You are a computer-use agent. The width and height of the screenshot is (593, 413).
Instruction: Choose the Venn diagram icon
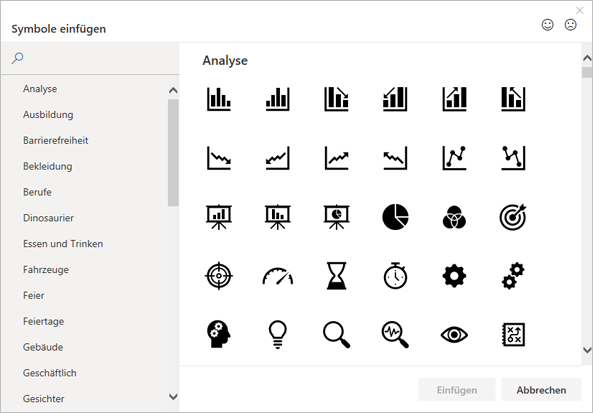(454, 217)
